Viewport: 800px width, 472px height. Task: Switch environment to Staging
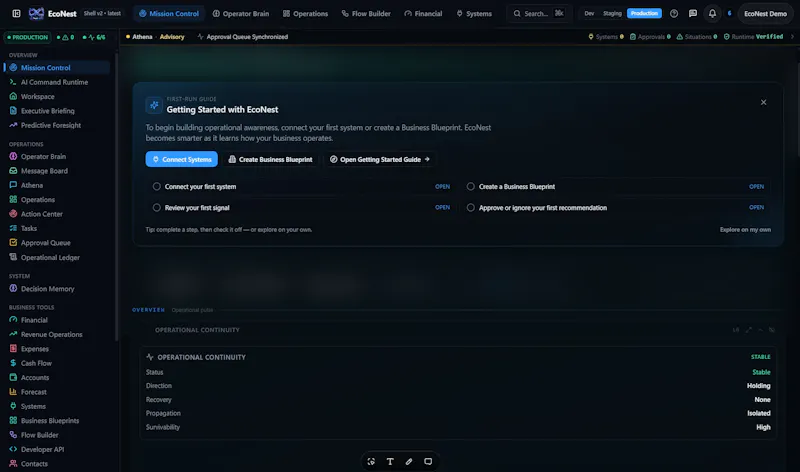[612, 14]
